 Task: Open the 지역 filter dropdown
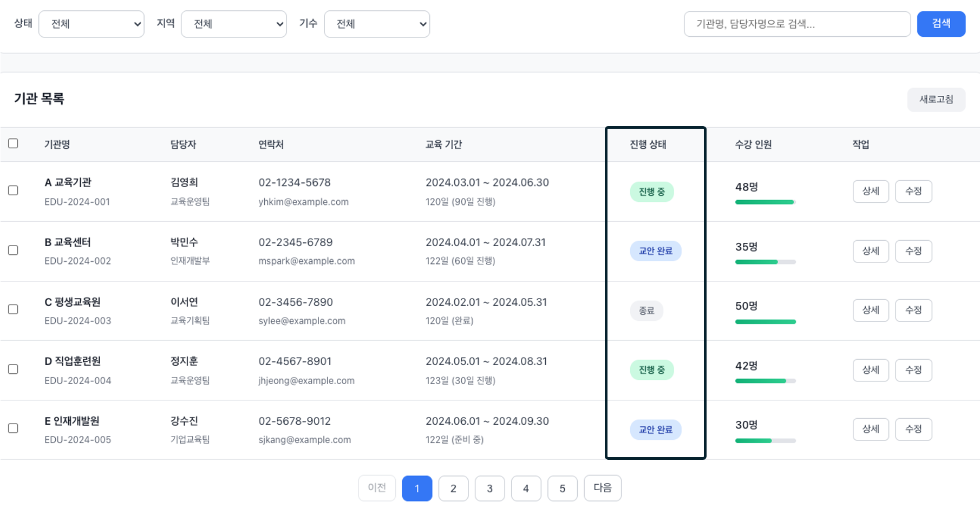coord(234,24)
